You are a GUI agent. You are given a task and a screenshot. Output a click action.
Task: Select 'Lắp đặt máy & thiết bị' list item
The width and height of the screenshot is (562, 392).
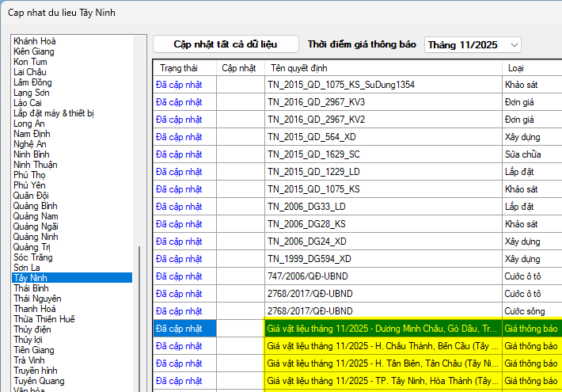point(54,113)
